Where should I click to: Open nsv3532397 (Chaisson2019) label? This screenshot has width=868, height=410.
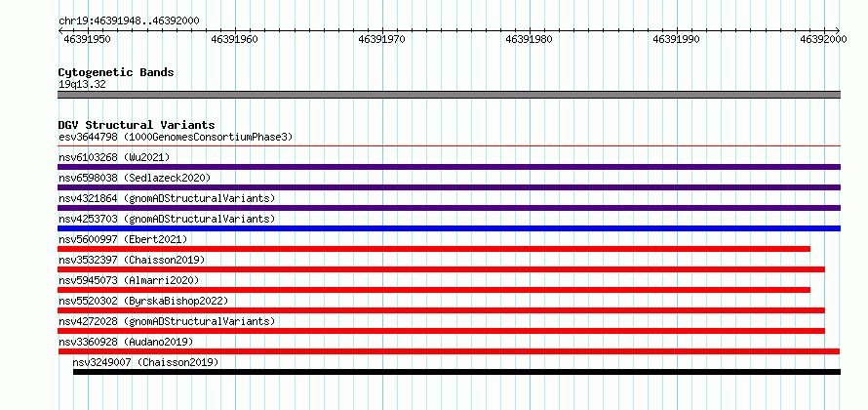pyautogui.click(x=132, y=260)
